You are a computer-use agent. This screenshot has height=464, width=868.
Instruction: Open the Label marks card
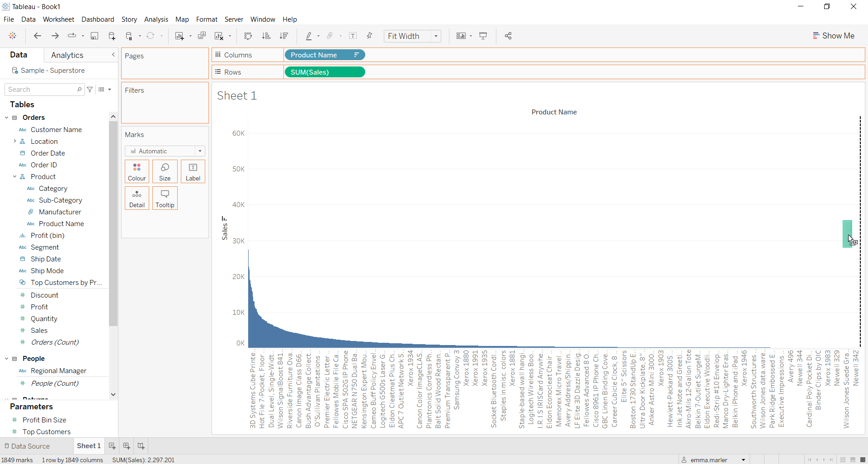pyautogui.click(x=193, y=171)
